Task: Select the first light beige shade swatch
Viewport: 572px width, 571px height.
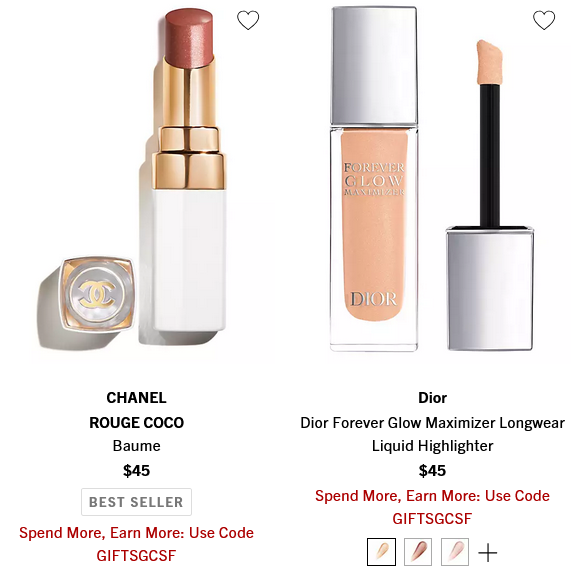Action: (x=381, y=552)
